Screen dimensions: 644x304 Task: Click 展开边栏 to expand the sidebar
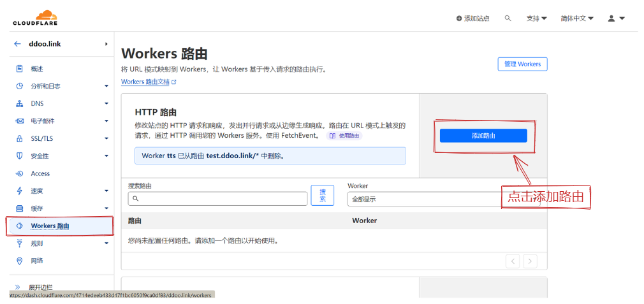(x=41, y=287)
